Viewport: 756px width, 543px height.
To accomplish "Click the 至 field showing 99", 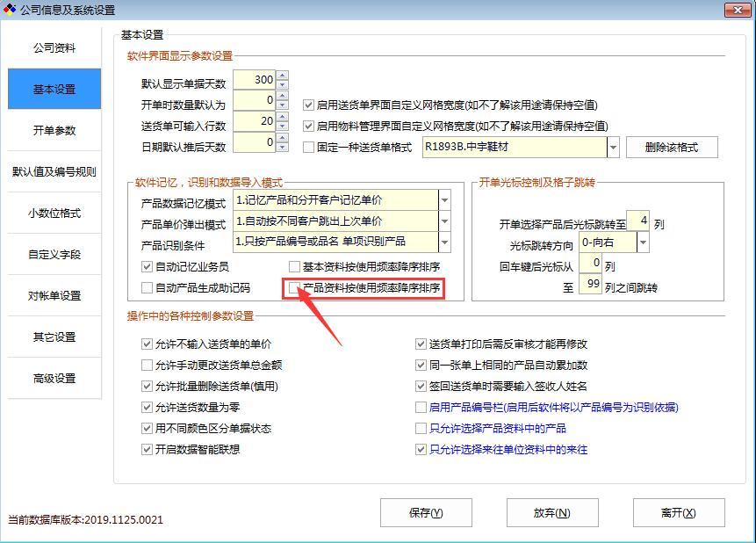I will [x=591, y=285].
